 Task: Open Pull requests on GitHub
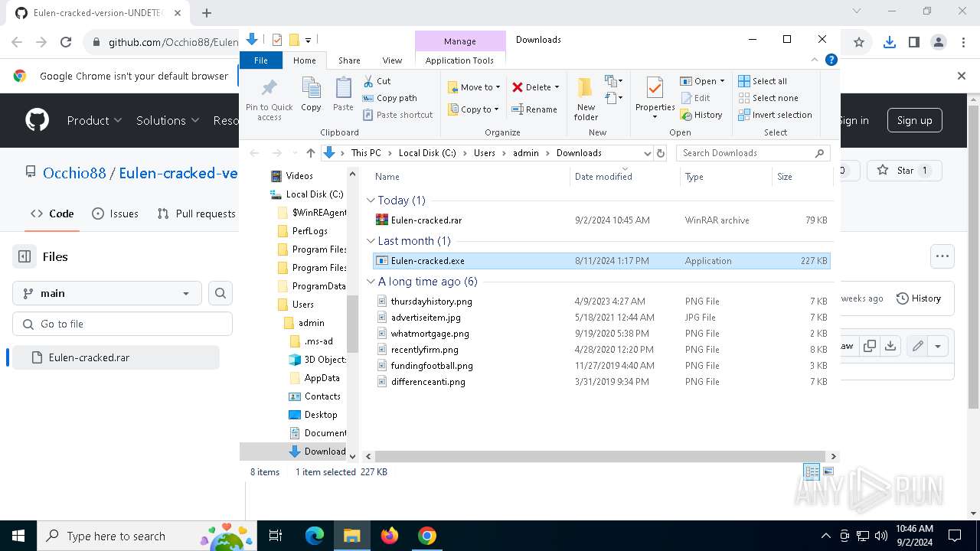coord(196,214)
